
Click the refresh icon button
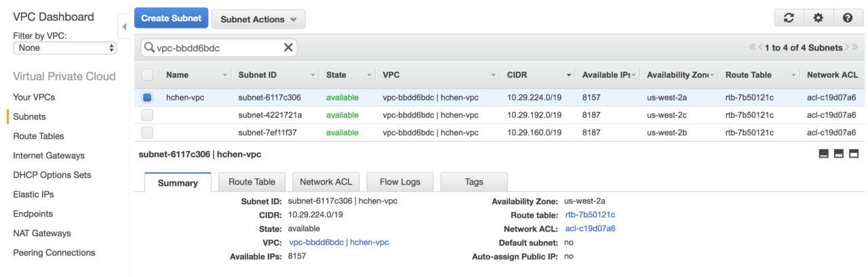pos(789,18)
